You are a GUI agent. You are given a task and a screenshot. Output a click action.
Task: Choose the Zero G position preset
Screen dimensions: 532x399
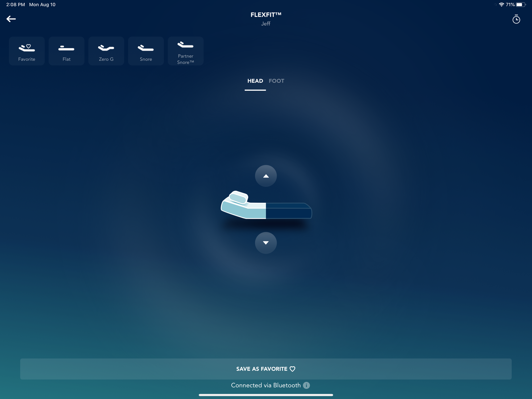pos(106,51)
